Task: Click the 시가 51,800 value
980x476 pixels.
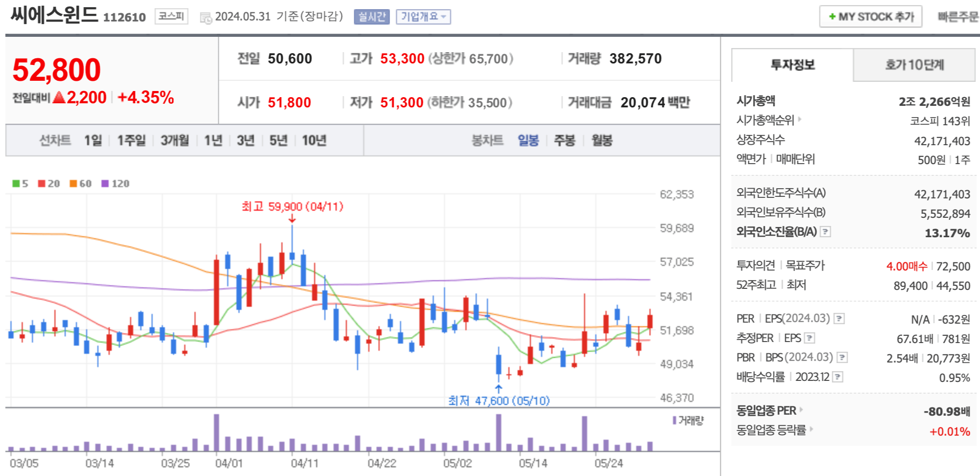Action: tap(289, 103)
